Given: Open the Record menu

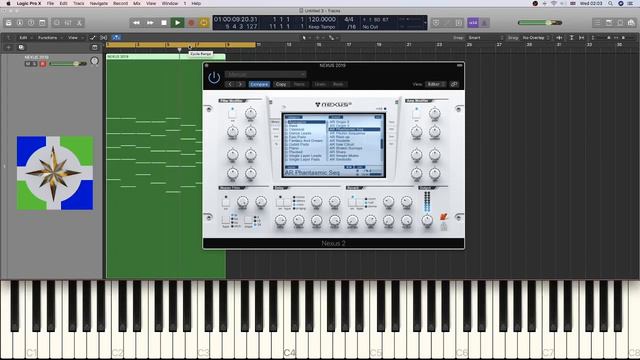Looking at the screenshot, I should click(120, 3).
